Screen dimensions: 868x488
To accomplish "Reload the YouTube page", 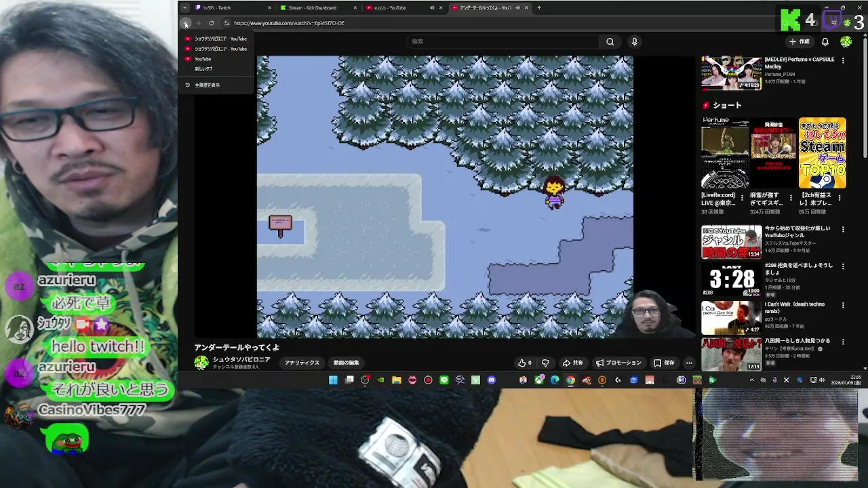I will coord(212,23).
